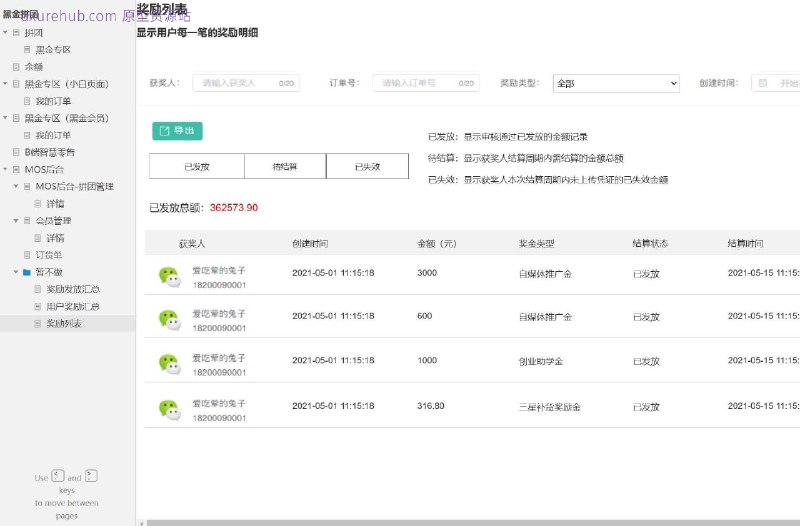
Task: Collapse the MOS后台-拼团管理 node arrow
Action: (x=16, y=186)
